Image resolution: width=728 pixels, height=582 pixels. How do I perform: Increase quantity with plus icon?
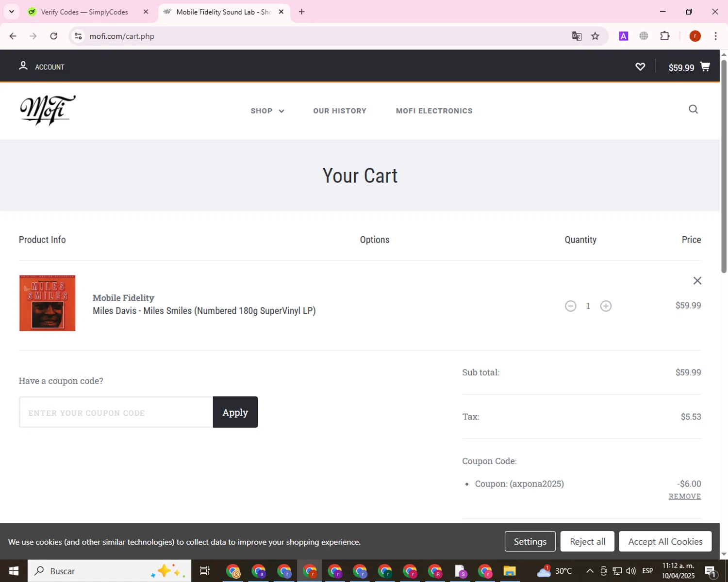[x=606, y=306]
